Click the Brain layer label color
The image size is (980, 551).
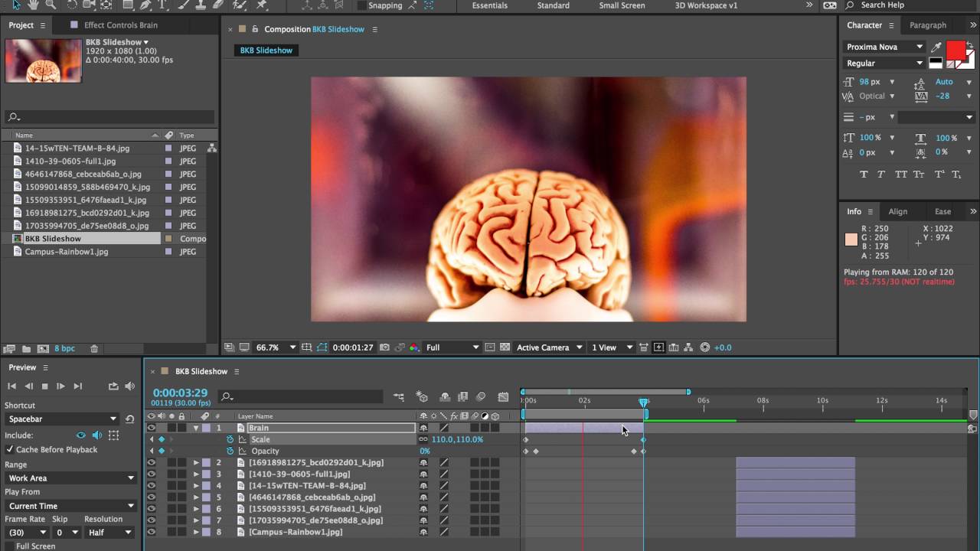tap(206, 429)
